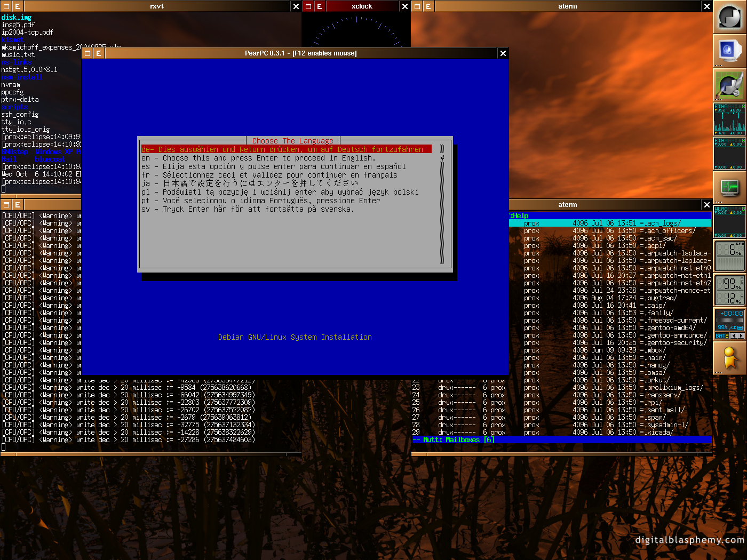Click the ':Help' text in Mutt window
This screenshot has width=747, height=560.
[519, 216]
